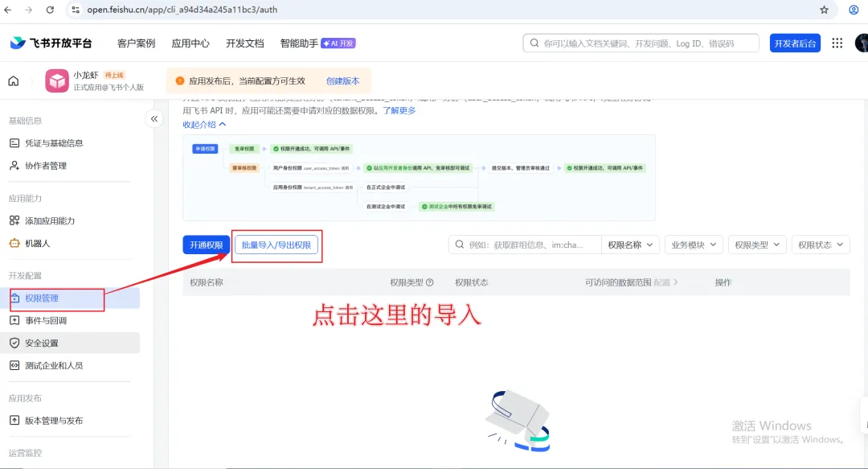Click the 小龙虾 app cube icon
The image size is (868, 469).
[56, 81]
